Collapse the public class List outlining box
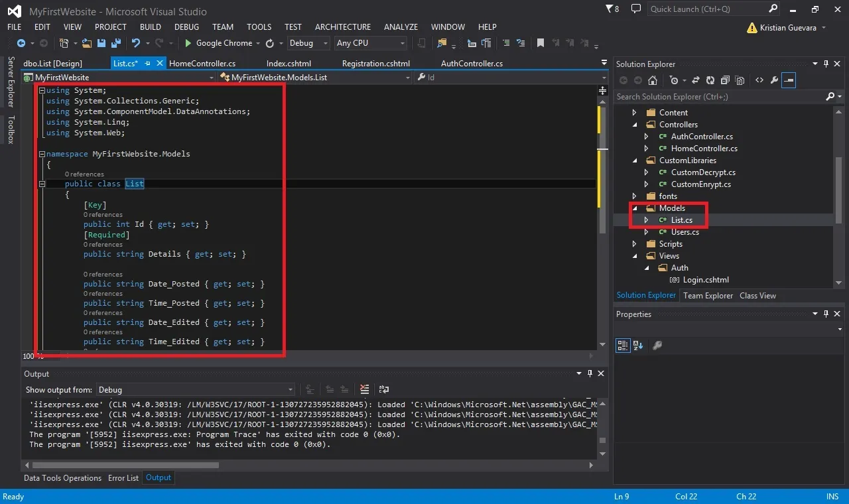Screen dimensions: 849x504 (42, 184)
